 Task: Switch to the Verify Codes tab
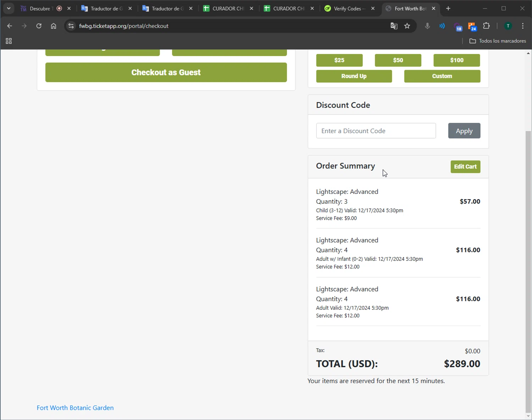pos(349,9)
